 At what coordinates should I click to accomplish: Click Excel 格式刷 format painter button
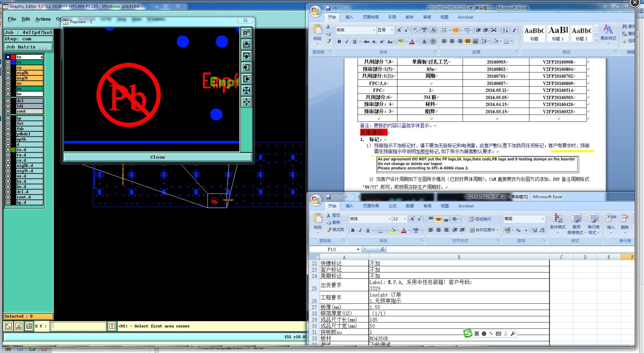click(335, 230)
